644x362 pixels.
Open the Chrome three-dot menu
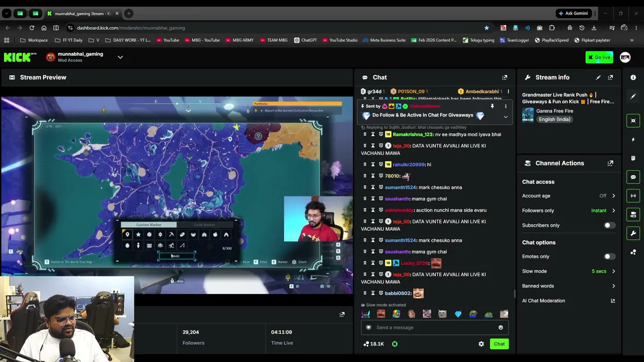pyautogui.click(x=636, y=28)
